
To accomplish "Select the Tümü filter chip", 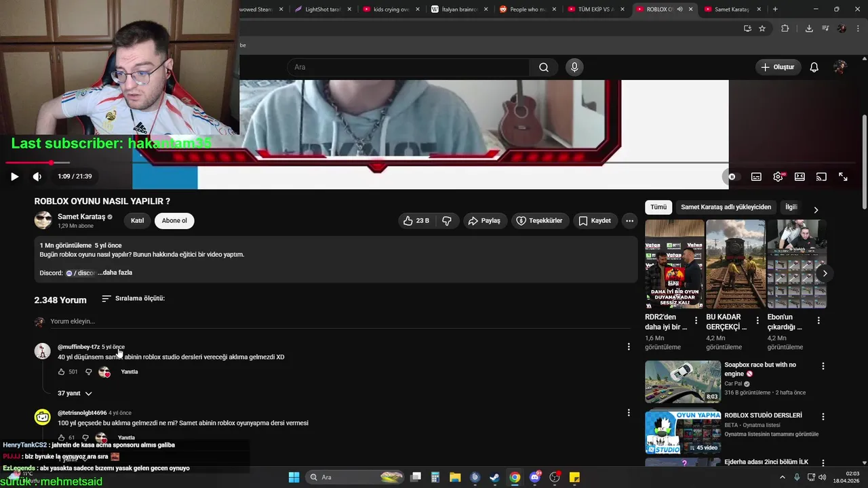I will click(658, 207).
